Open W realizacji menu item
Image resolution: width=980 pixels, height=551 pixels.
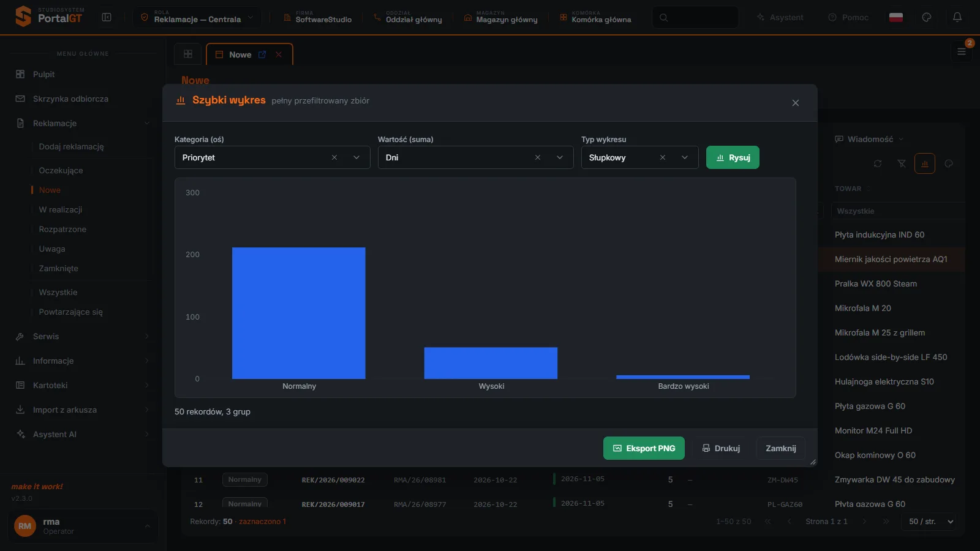point(60,209)
